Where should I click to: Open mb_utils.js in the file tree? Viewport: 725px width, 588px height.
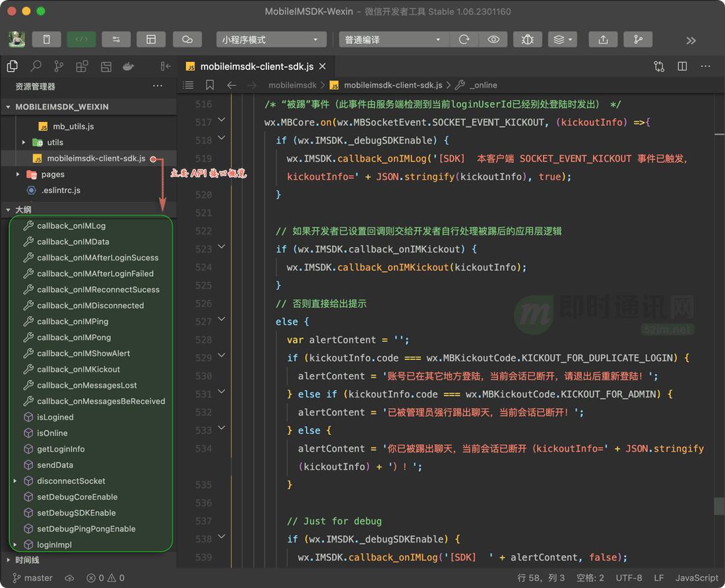[x=73, y=127]
